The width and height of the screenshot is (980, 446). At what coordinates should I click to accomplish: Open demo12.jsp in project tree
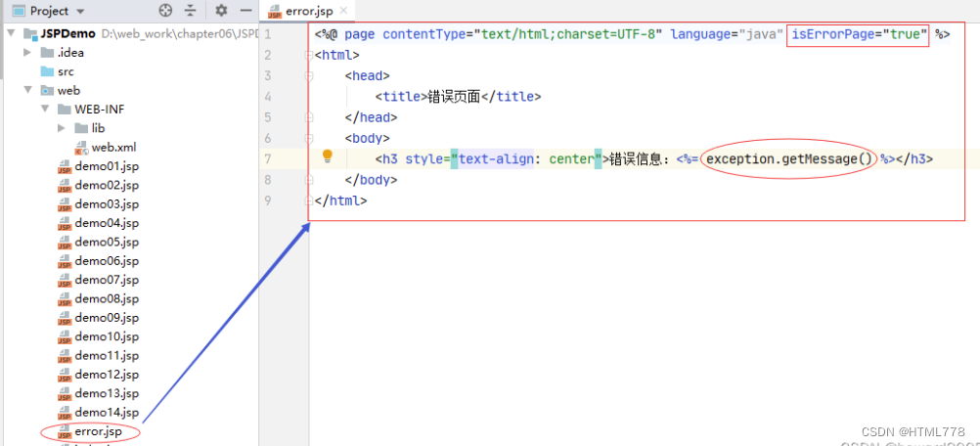[107, 375]
